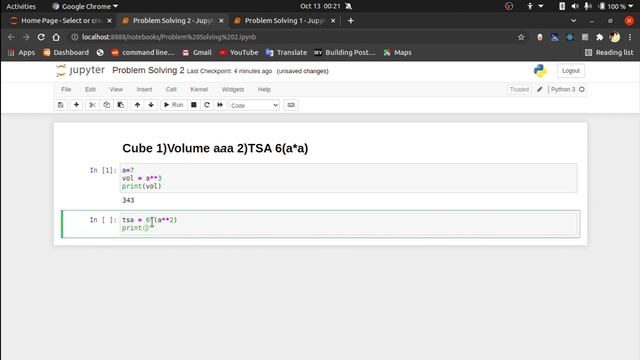This screenshot has width=640, height=360.
Task: Switch to Home Page browser tab
Action: point(61,20)
